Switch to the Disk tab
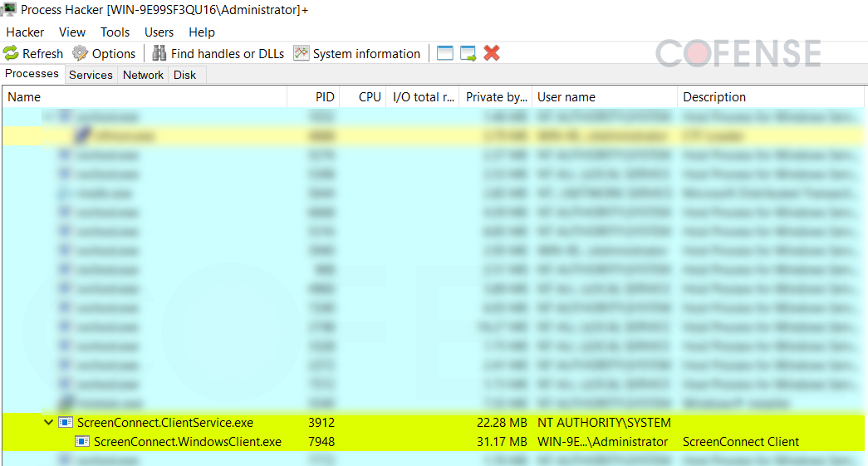 pos(185,75)
